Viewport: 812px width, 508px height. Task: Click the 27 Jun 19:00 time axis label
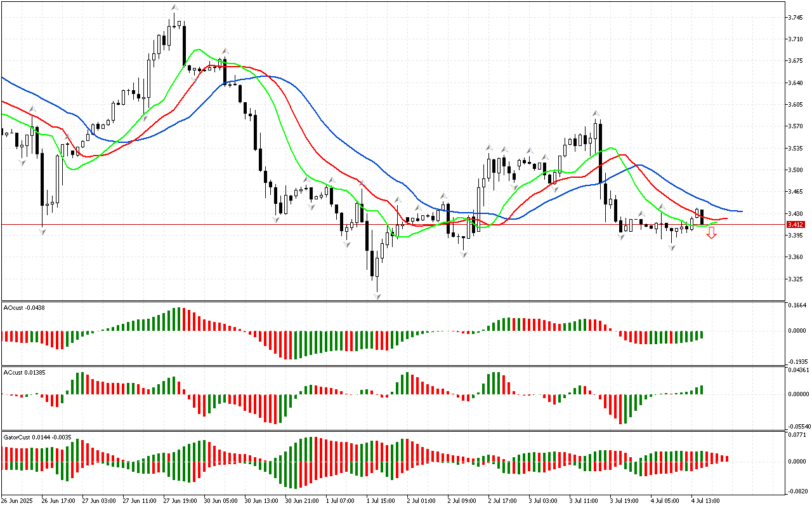(179, 501)
